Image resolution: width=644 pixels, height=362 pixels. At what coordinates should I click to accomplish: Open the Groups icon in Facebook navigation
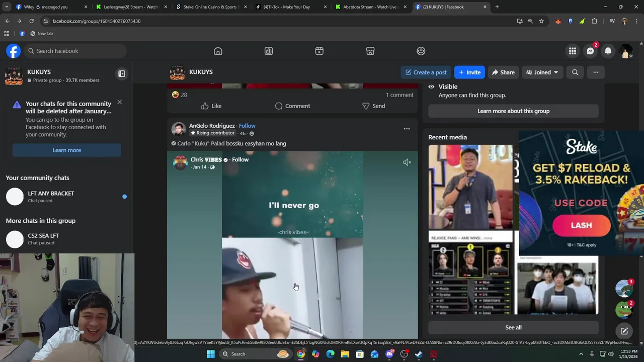421,51
